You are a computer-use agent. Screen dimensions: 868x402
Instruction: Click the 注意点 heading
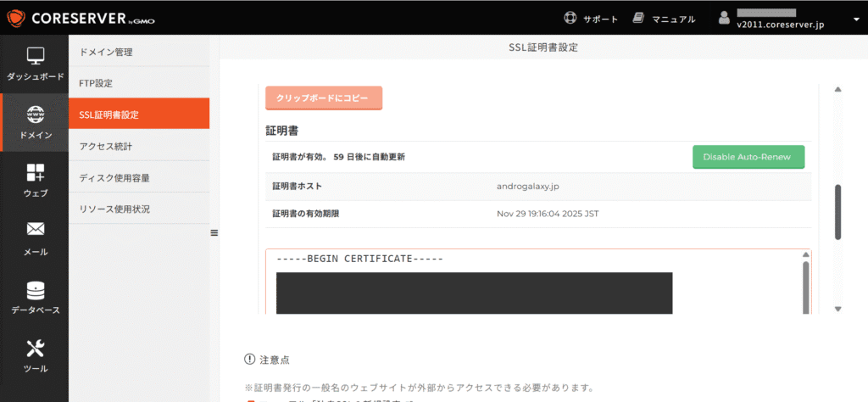274,360
